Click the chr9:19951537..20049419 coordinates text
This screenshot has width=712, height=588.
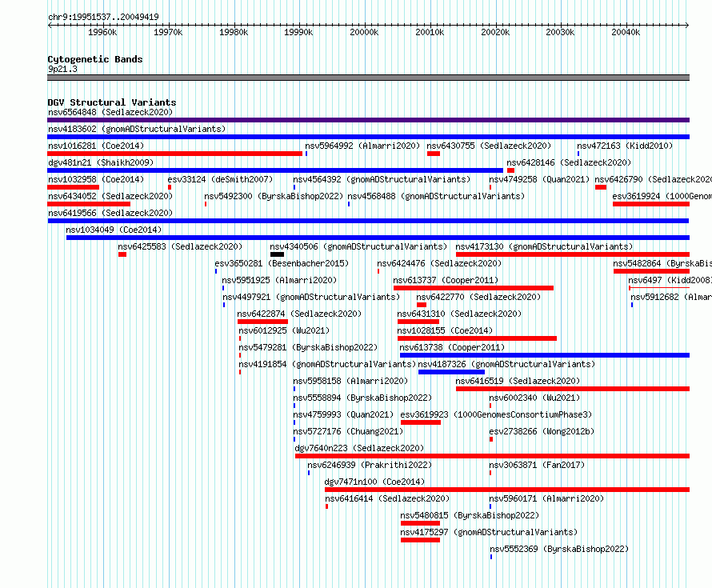pos(103,17)
